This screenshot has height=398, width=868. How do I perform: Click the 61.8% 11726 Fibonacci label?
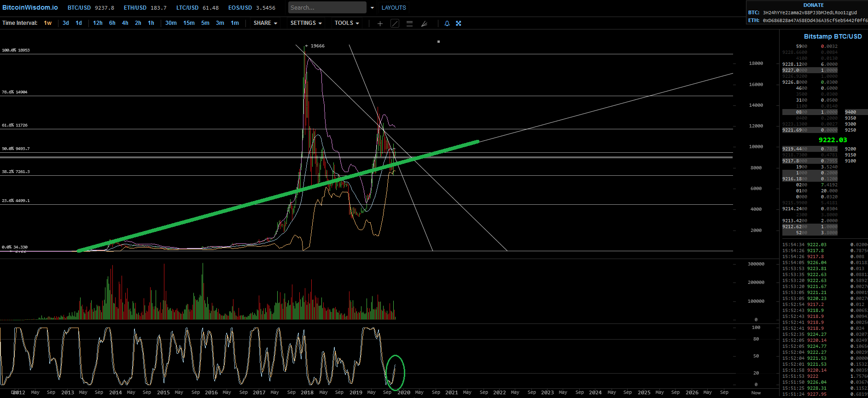click(x=15, y=125)
